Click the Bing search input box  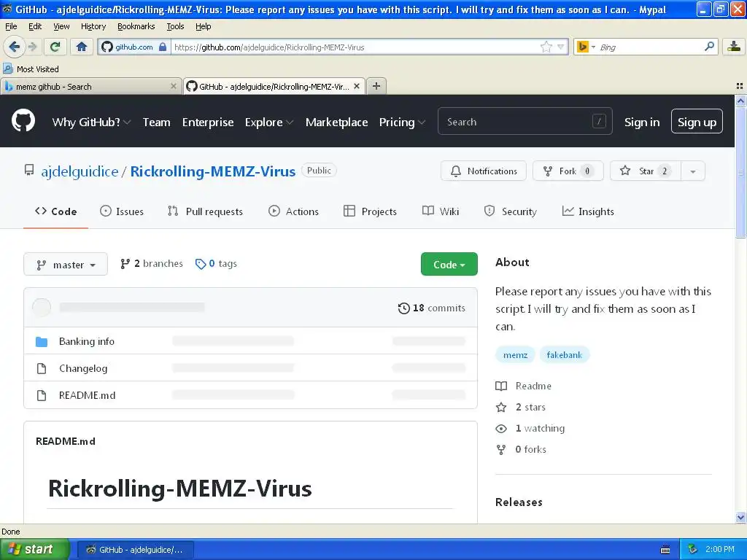[650, 47]
